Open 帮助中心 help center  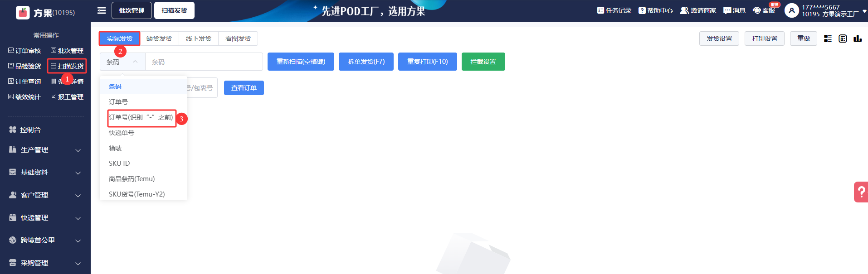(656, 10)
